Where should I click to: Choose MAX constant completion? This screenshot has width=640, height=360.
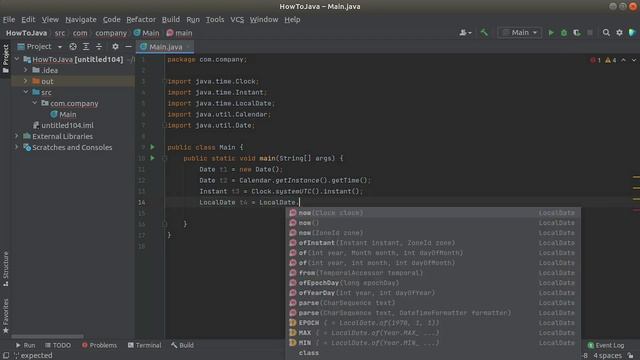point(433,333)
